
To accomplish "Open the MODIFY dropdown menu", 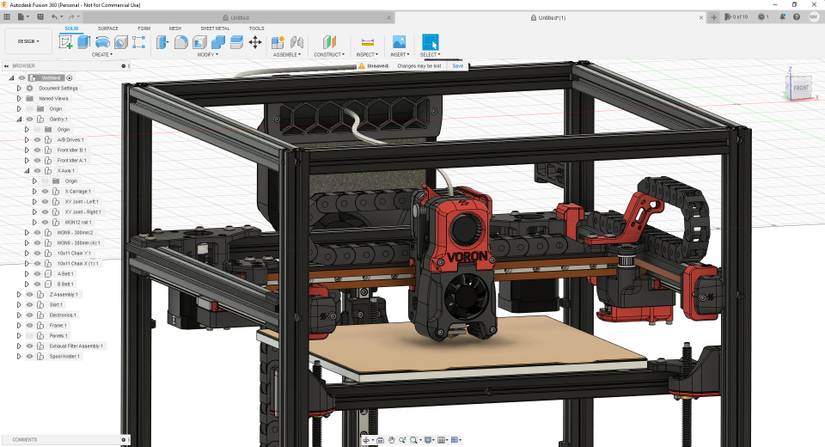I will click(x=207, y=55).
